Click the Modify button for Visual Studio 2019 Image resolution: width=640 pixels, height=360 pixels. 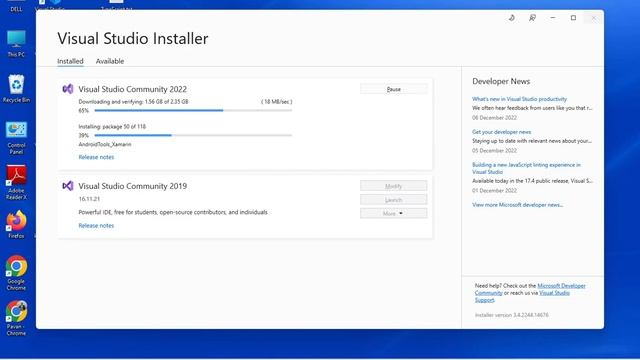393,186
